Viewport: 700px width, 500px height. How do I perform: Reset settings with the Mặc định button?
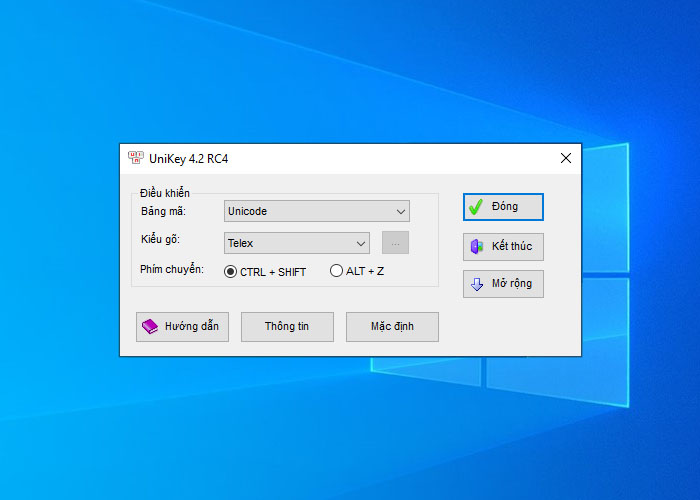pos(392,327)
